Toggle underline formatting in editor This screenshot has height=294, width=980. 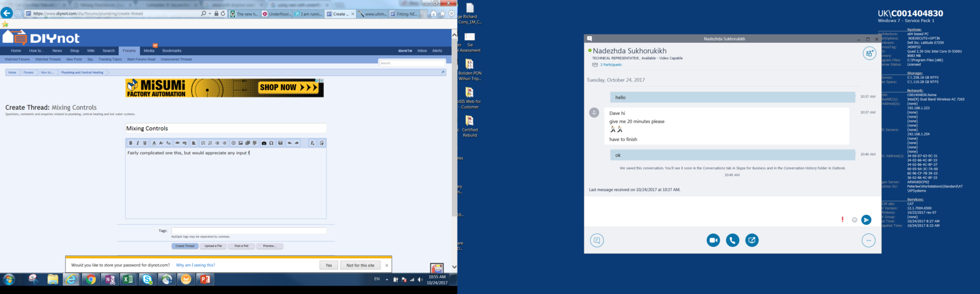[x=145, y=143]
